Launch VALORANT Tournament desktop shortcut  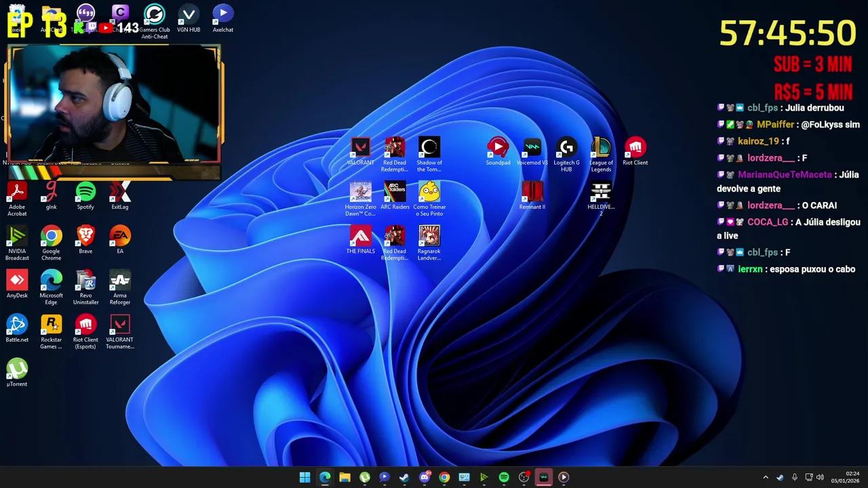pos(120,331)
